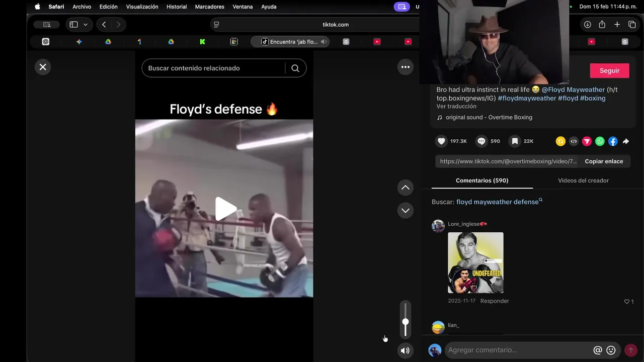Click Ver traducción
This screenshot has width=644, height=362.
(x=456, y=107)
